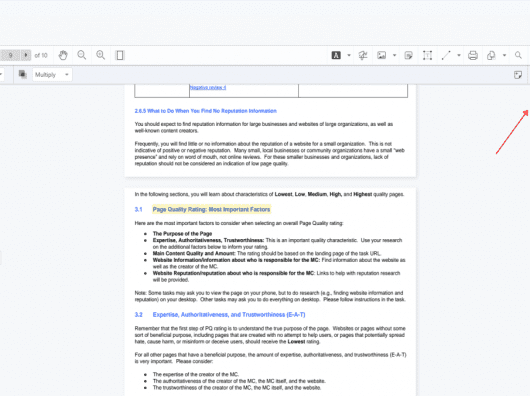This screenshot has width=530, height=396.
Task: Toggle the page fit view icon
Action: [x=120, y=55]
